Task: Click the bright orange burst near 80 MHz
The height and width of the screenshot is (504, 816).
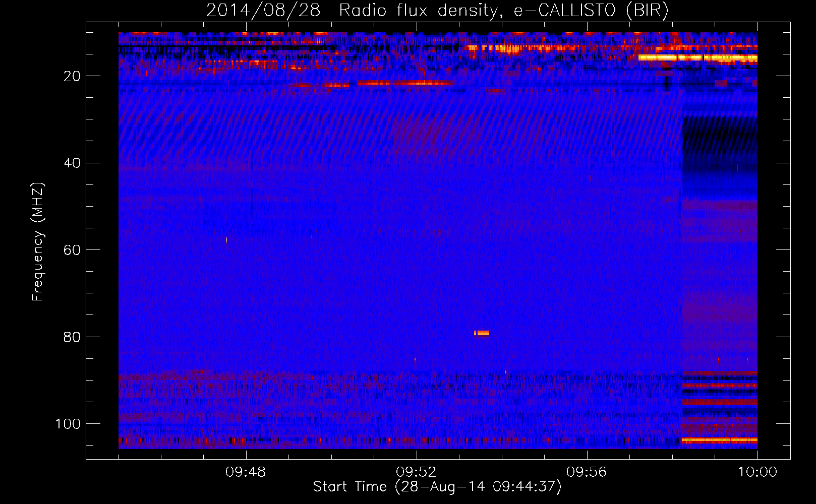Action: pyautogui.click(x=482, y=333)
